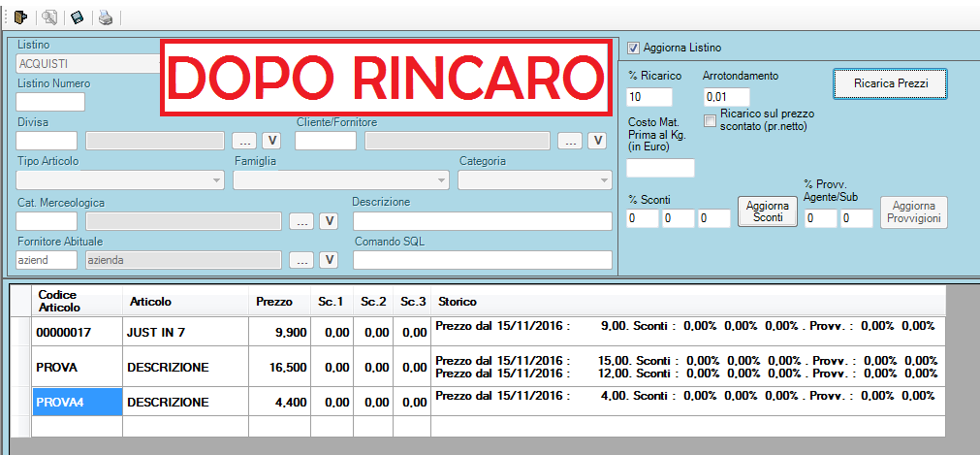Screen dimensions: 980x455
Task: Open Fornitore Abituale lookup ... button
Action: pyautogui.click(x=301, y=260)
